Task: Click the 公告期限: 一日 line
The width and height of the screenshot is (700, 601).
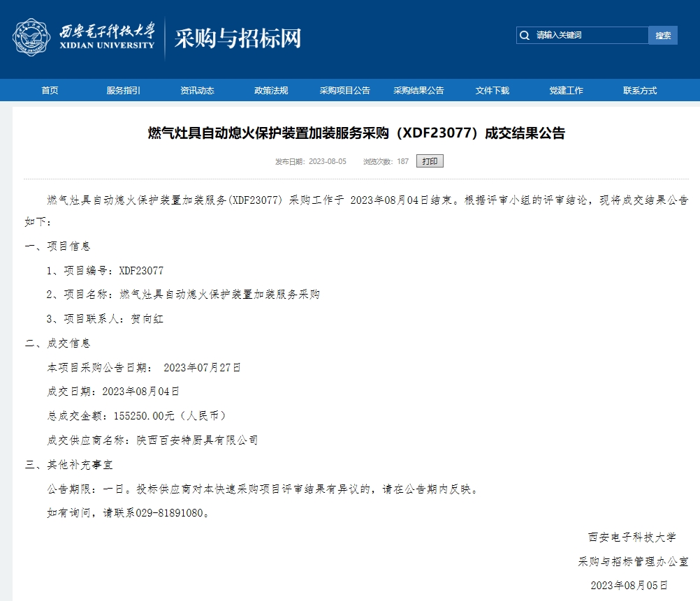Action: (x=263, y=489)
